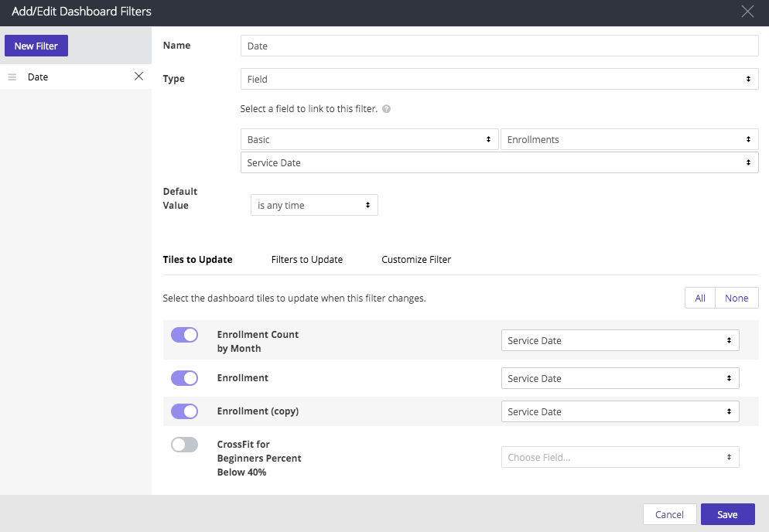Open Choose Field dropdown for CrossFit tile

coord(620,457)
